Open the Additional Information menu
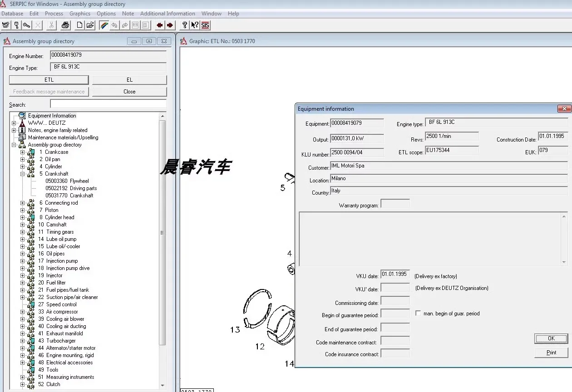Screen dimensions: 572x392 coord(168,14)
